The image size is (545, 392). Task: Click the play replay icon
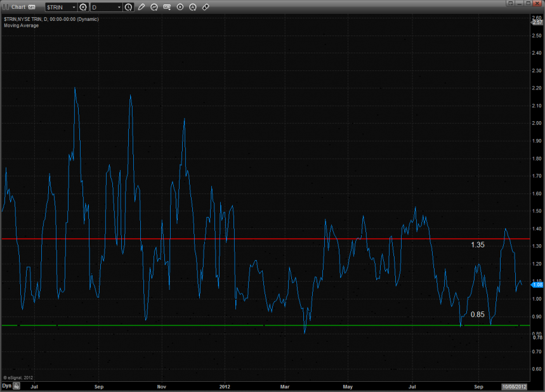[x=180, y=7]
